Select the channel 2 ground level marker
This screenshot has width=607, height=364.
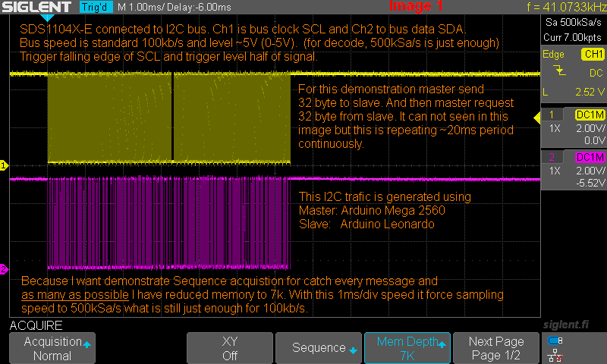(x=4, y=269)
